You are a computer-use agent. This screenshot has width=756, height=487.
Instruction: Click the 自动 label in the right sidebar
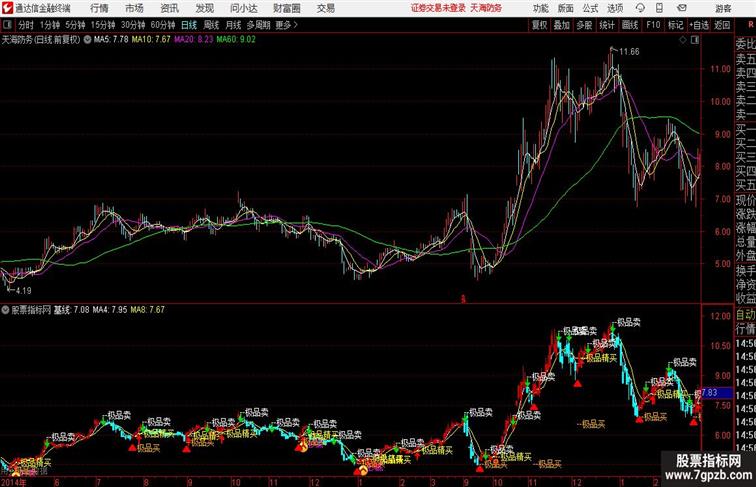click(x=746, y=315)
